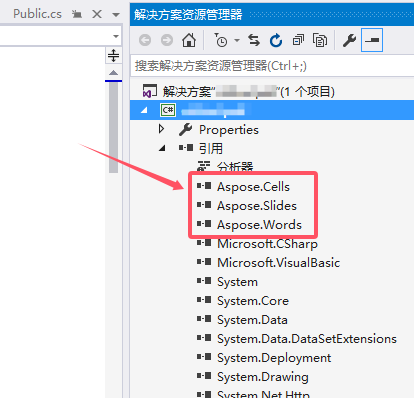Click the Refresh icon in the toolbar
Viewport: 414px width, 398px height.
276,40
